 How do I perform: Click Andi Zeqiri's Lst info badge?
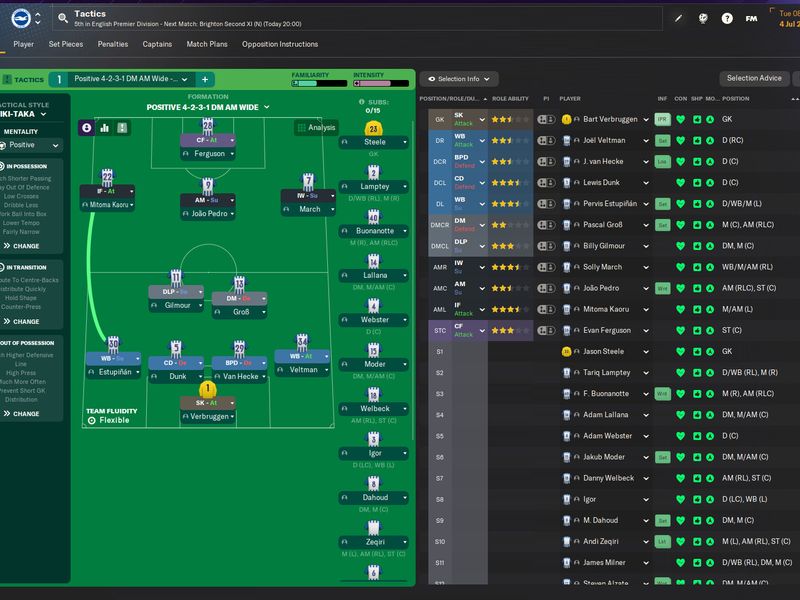(662, 541)
